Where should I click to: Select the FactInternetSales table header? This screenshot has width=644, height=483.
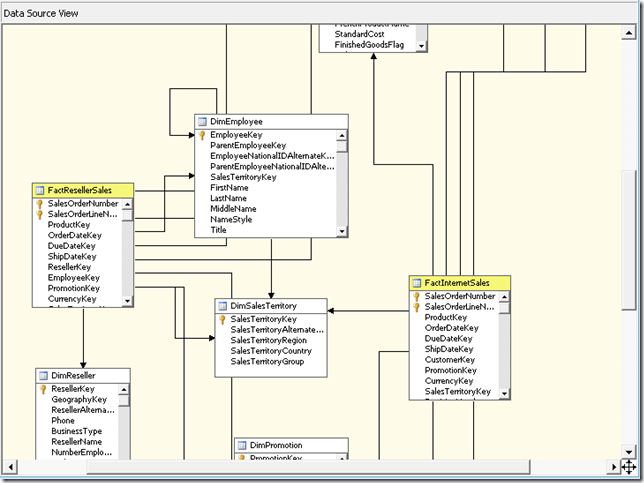pyautogui.click(x=460, y=283)
